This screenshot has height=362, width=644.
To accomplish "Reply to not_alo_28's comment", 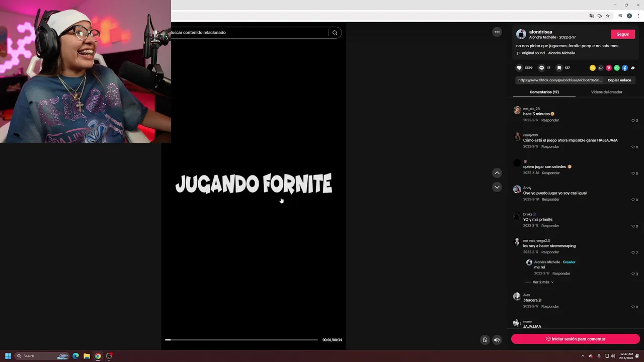I will (x=550, y=120).
